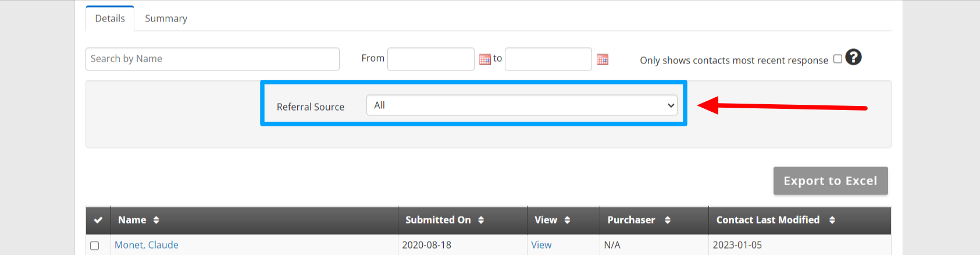The image size is (980, 255).
Task: Toggle select-all checkmark in table header
Action: (98, 220)
